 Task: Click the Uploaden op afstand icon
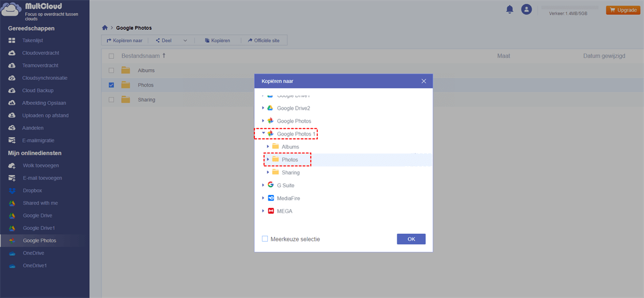(x=12, y=115)
